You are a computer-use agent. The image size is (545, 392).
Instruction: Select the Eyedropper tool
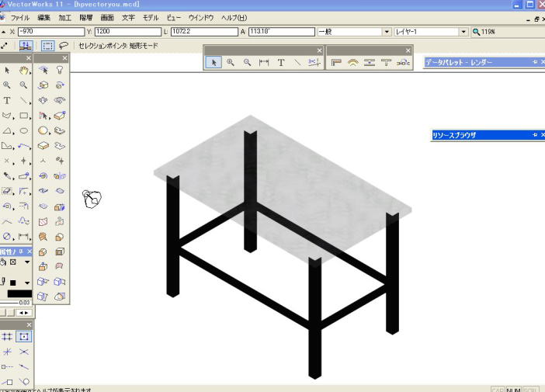coord(7,176)
